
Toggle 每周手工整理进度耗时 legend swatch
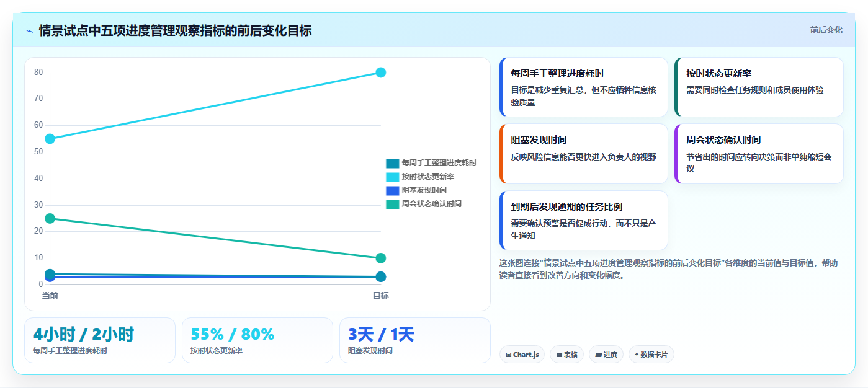pyautogui.click(x=392, y=163)
